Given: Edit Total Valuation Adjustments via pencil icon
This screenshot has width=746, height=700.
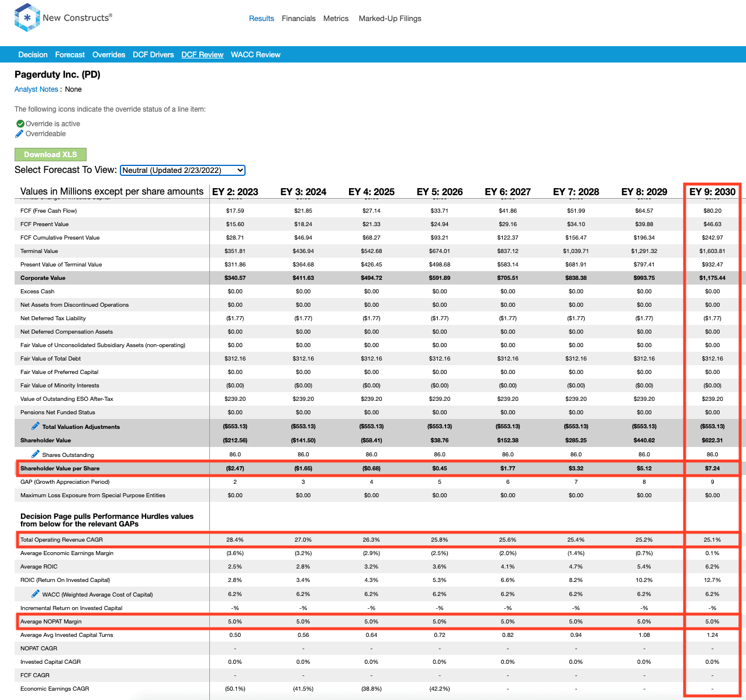Looking at the screenshot, I should tap(36, 427).
